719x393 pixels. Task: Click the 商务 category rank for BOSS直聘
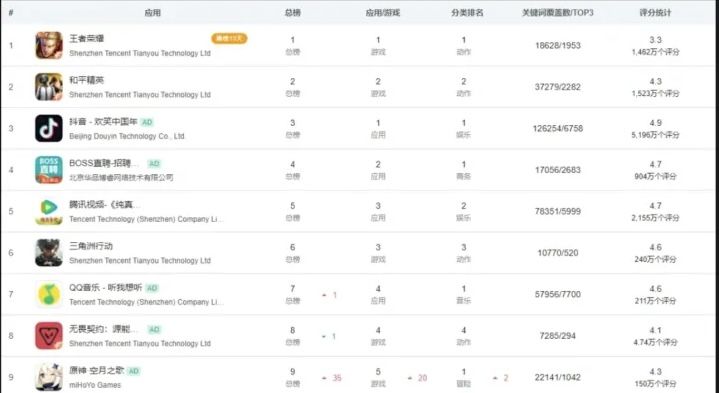464,177
